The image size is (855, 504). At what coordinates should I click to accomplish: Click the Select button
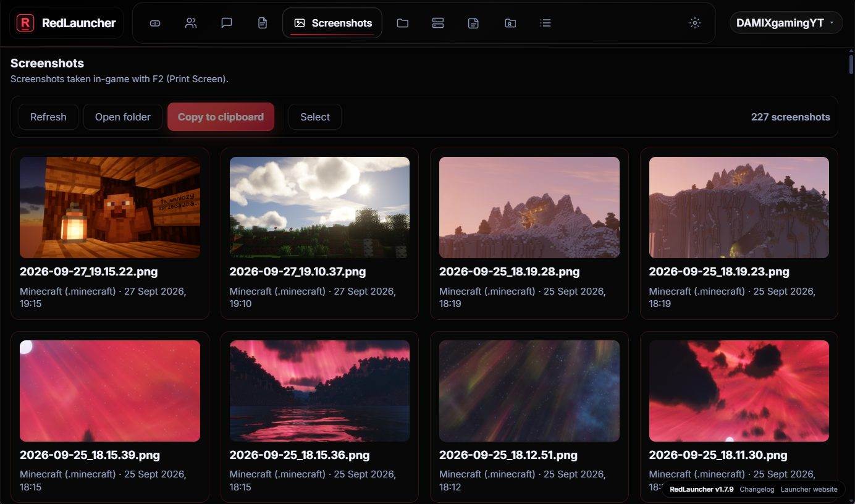[x=315, y=117]
